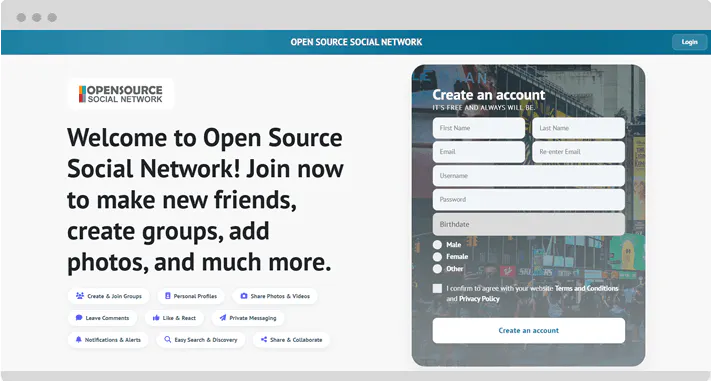Select the Username input box
This screenshot has width=711, height=381.
[x=529, y=176]
